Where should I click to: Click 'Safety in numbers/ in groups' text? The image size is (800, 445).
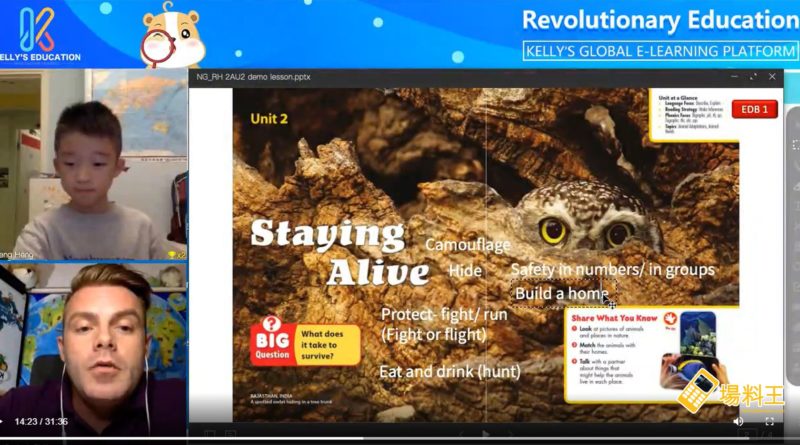pos(613,269)
